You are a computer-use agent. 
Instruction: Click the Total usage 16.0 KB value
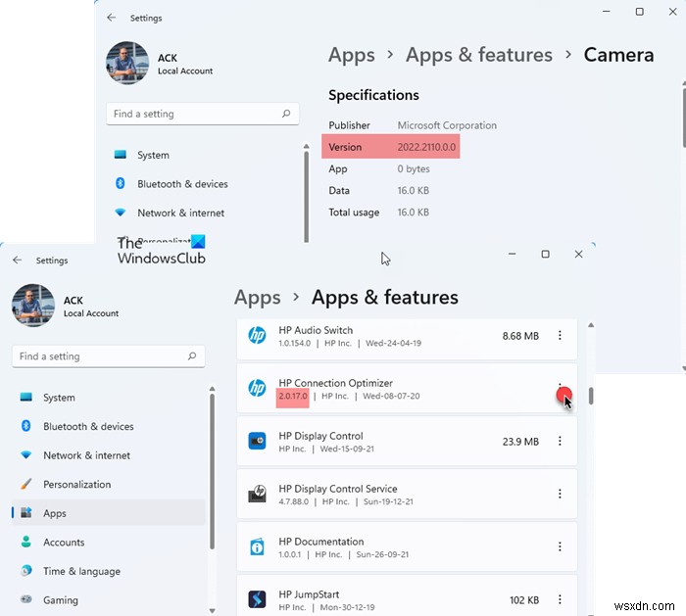click(413, 213)
